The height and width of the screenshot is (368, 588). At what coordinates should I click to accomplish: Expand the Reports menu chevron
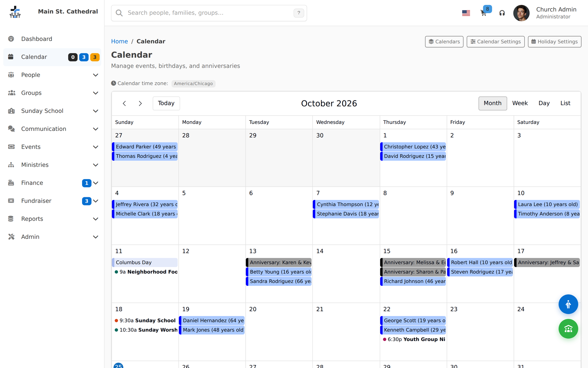pos(96,219)
